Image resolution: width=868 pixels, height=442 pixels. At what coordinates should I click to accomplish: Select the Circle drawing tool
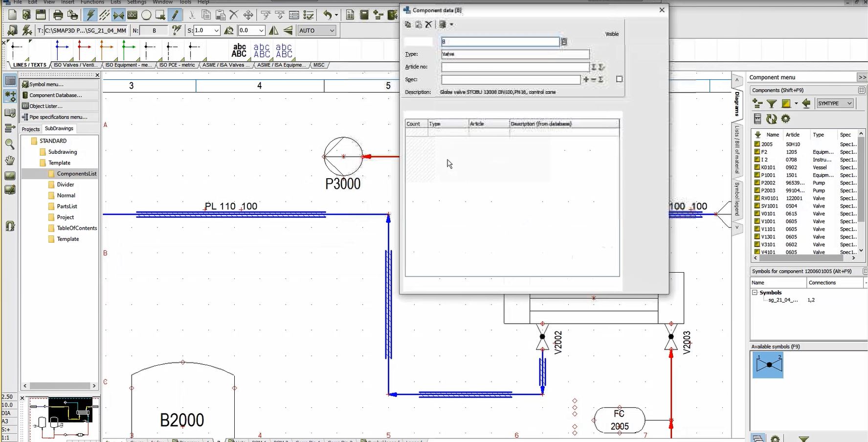click(x=146, y=15)
